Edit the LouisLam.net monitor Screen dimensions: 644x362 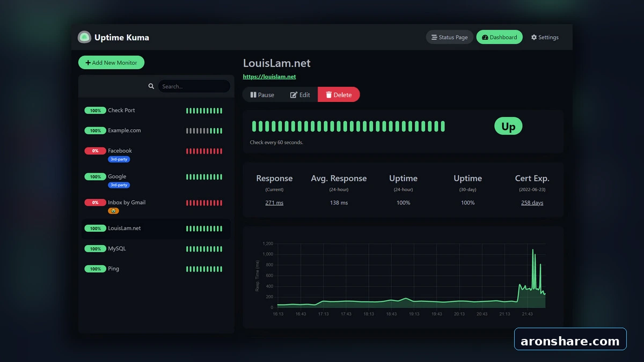tap(300, 95)
